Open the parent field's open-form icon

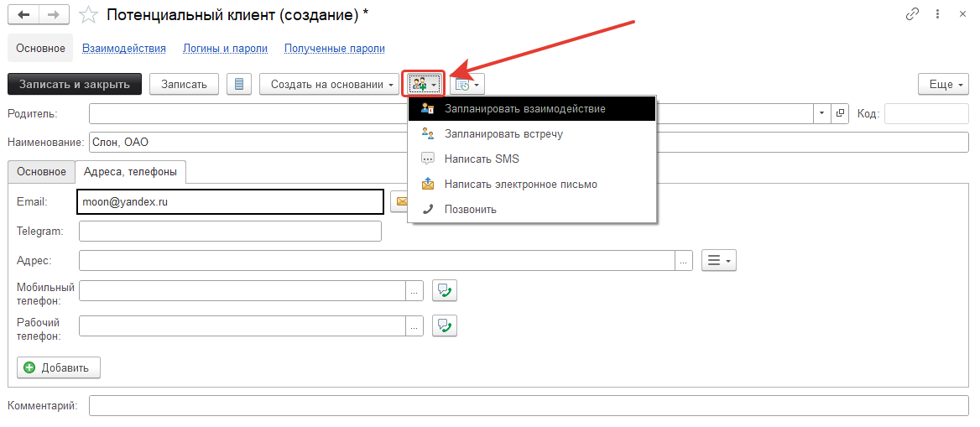[x=840, y=113]
